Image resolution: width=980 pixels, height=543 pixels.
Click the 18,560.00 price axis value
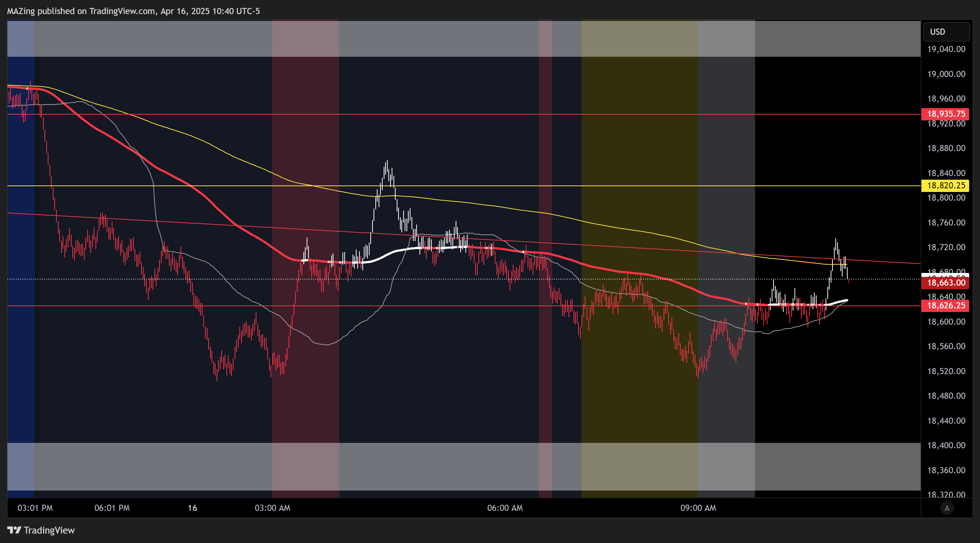pyautogui.click(x=946, y=346)
